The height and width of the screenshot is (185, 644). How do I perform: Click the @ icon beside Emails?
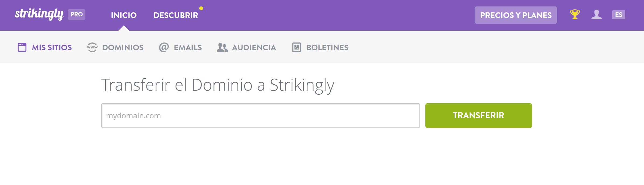pyautogui.click(x=164, y=47)
